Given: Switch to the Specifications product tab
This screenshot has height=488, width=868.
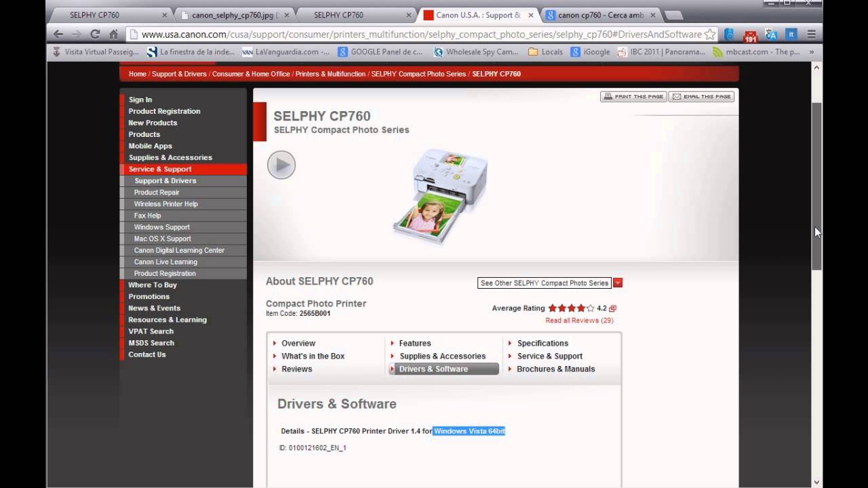Looking at the screenshot, I should click(542, 343).
